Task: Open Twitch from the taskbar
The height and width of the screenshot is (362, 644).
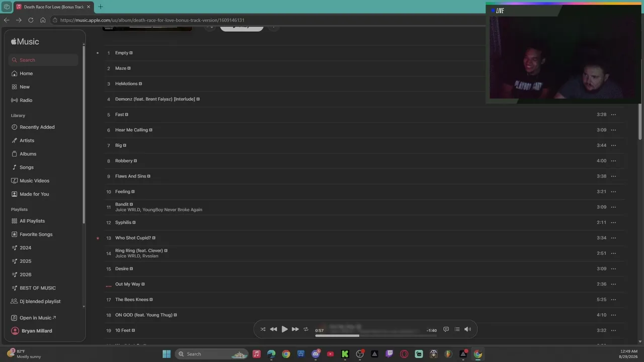Action: click(x=389, y=354)
